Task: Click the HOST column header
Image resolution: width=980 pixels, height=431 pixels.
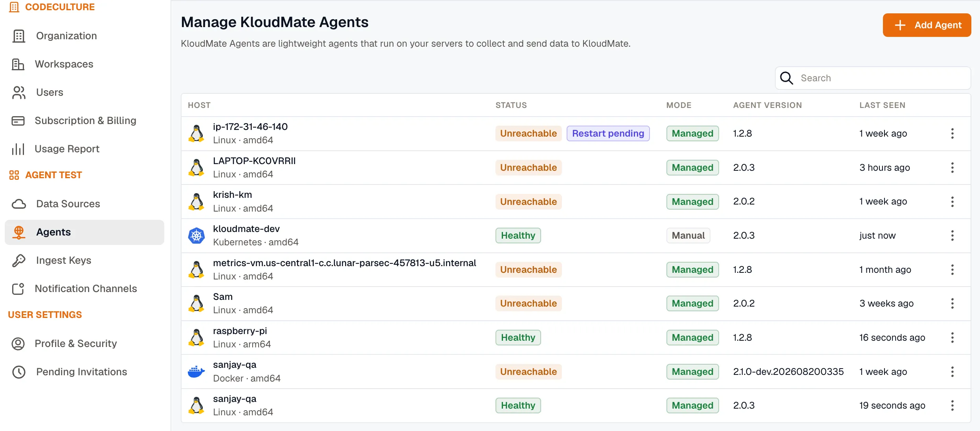Action: [x=199, y=105]
